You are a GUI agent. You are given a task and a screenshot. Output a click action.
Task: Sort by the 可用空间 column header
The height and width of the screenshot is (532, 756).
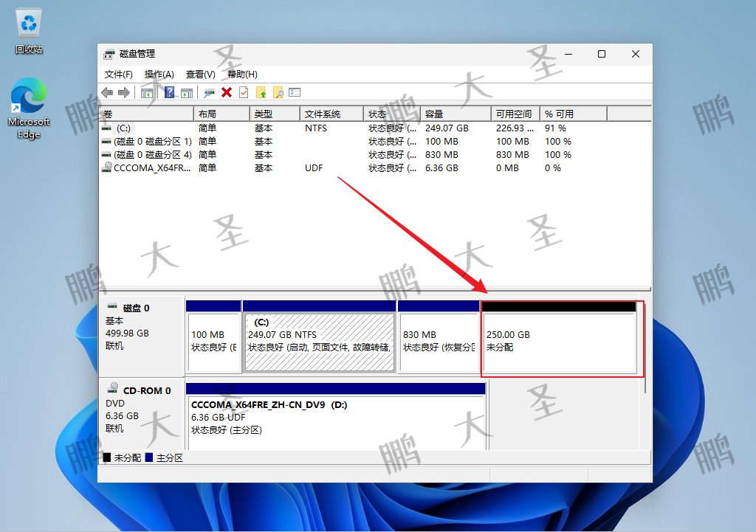click(515, 114)
